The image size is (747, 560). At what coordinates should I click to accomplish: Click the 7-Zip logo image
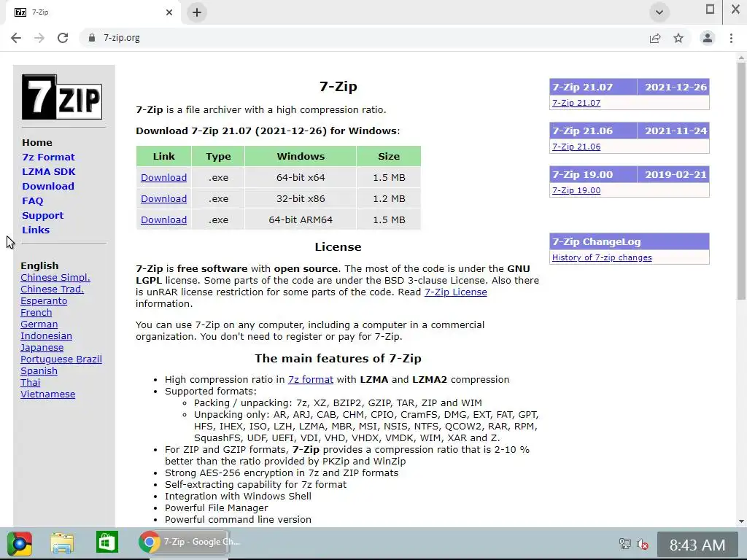click(62, 97)
